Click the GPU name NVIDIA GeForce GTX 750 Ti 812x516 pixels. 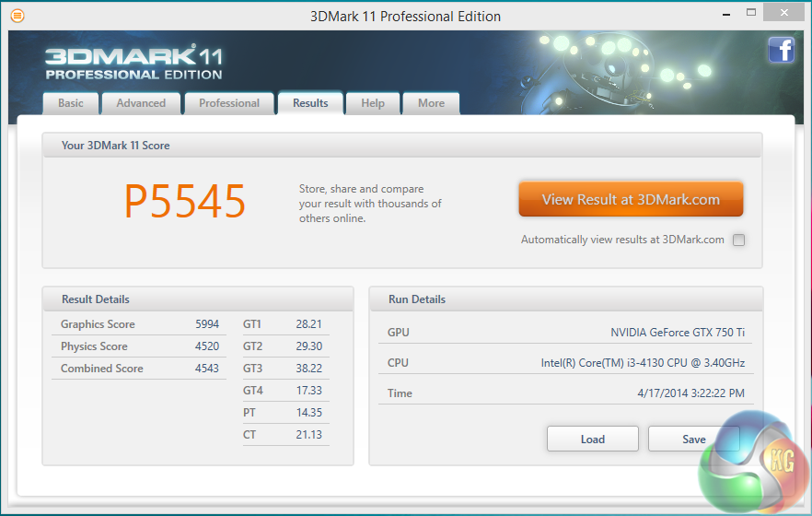point(678,333)
